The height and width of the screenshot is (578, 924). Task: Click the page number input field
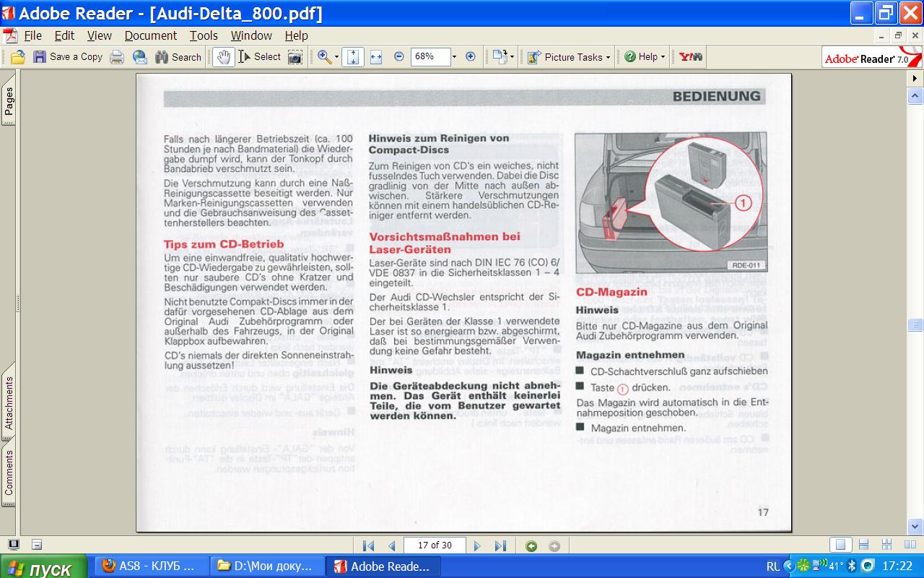tap(435, 545)
